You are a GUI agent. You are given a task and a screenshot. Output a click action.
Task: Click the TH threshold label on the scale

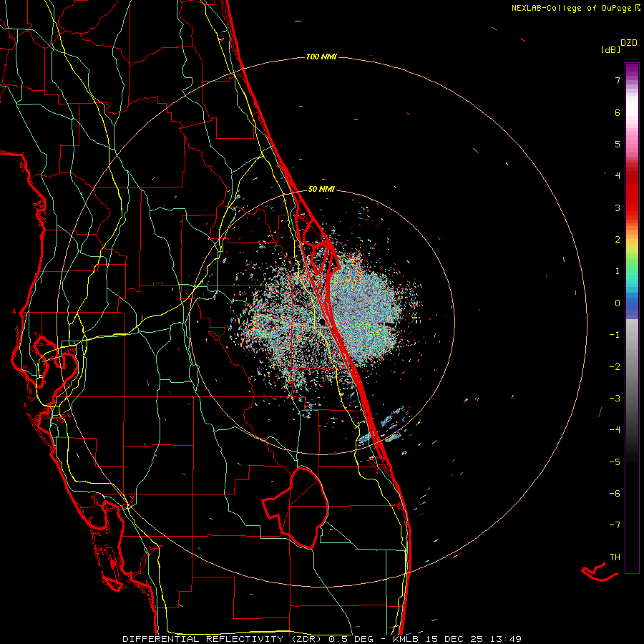tap(615, 557)
